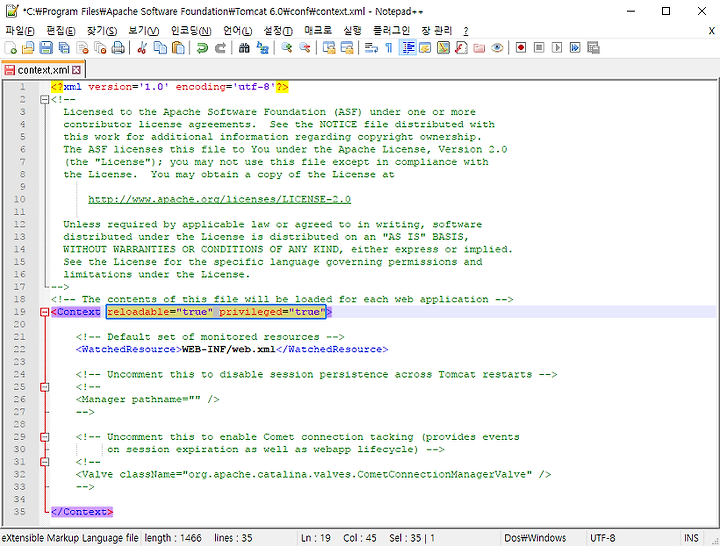Screen dimensions: 720x546
Task: Collapse the comment fold at line 31
Action: click(x=45, y=462)
